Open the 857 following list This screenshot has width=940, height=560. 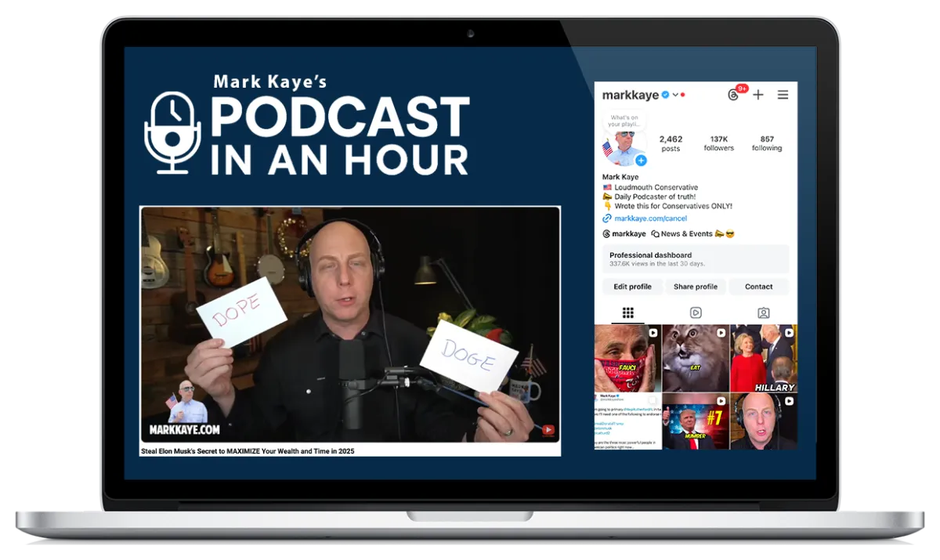click(x=767, y=143)
